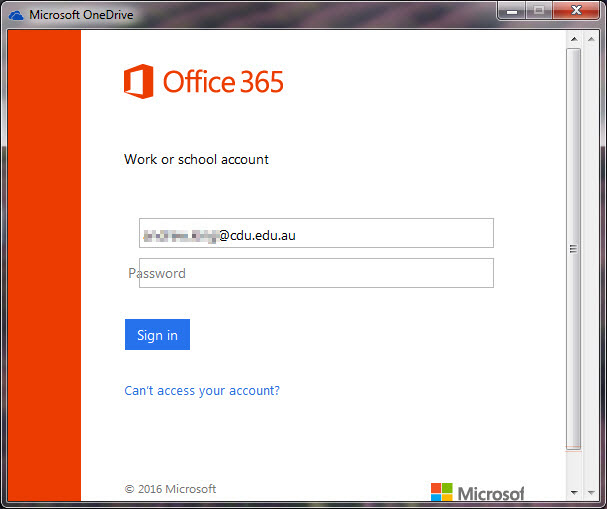Click the OneDrive cloud icon in title bar
Screen dimensions: 607x509
pos(16,15)
